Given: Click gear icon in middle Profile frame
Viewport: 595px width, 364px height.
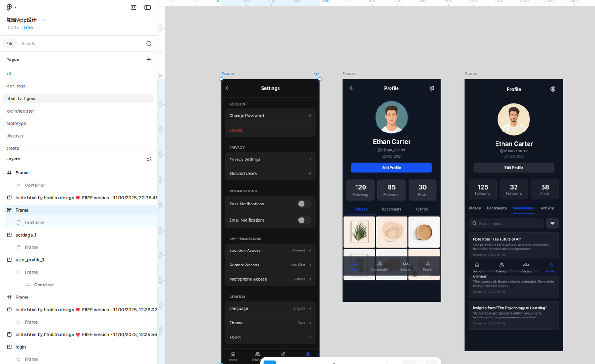Looking at the screenshot, I should click(431, 88).
